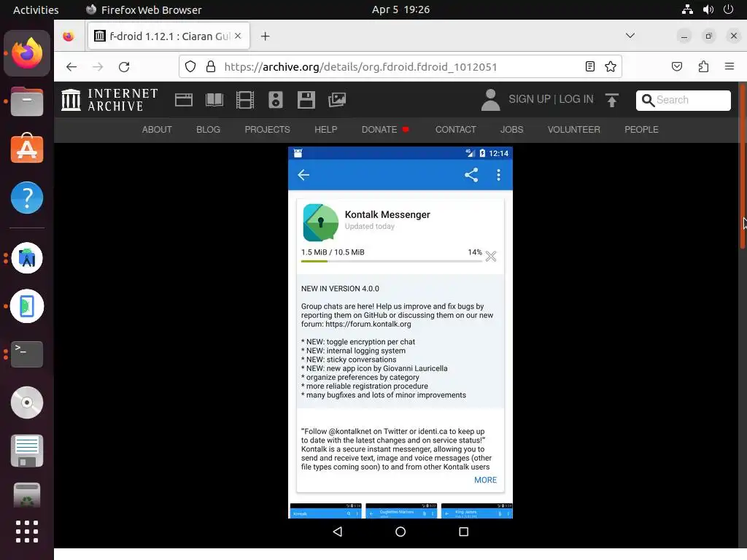The width and height of the screenshot is (747, 560).
Task: Open the Software (floppy disk) icon
Action: (306, 100)
